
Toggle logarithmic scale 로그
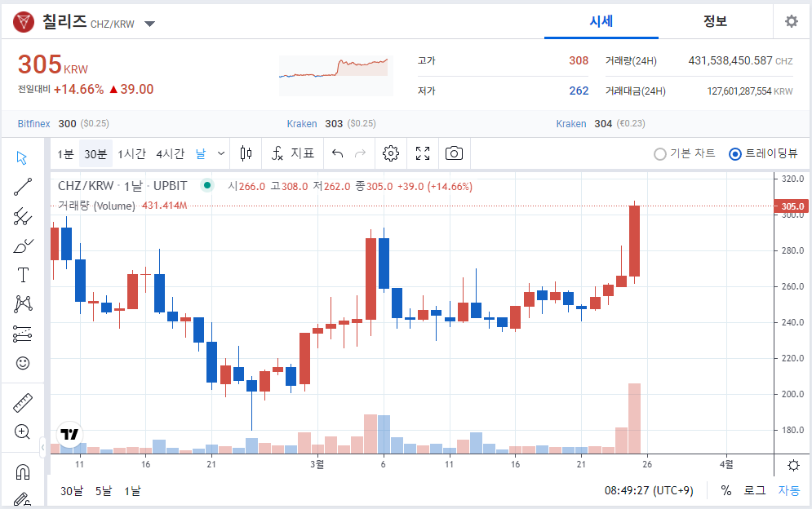[x=755, y=490]
